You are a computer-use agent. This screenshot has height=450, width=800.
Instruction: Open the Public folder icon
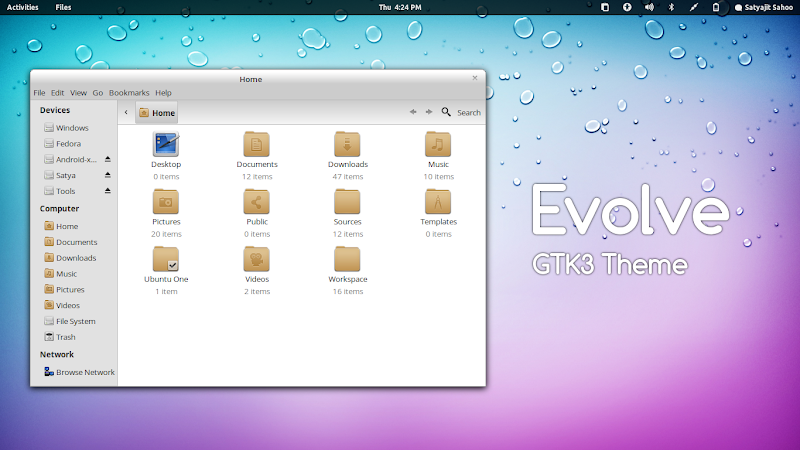[x=257, y=202]
